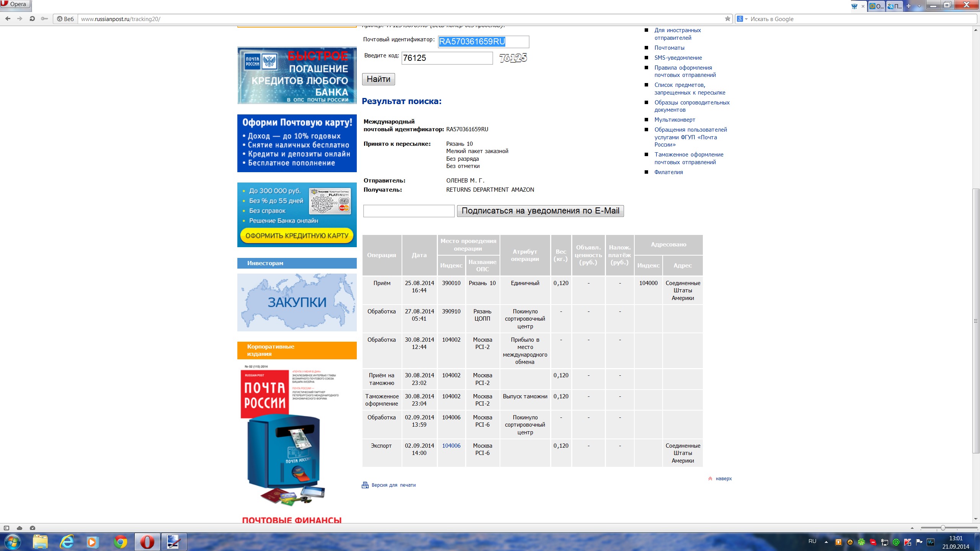Viewport: 980px width, 551px height.
Task: Click the password key (wand) icon
Action: click(44, 19)
